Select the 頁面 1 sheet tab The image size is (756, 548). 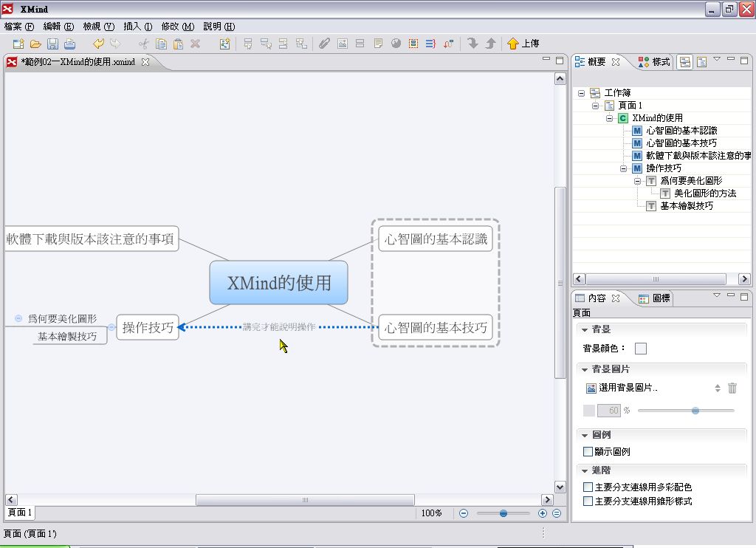[20, 513]
